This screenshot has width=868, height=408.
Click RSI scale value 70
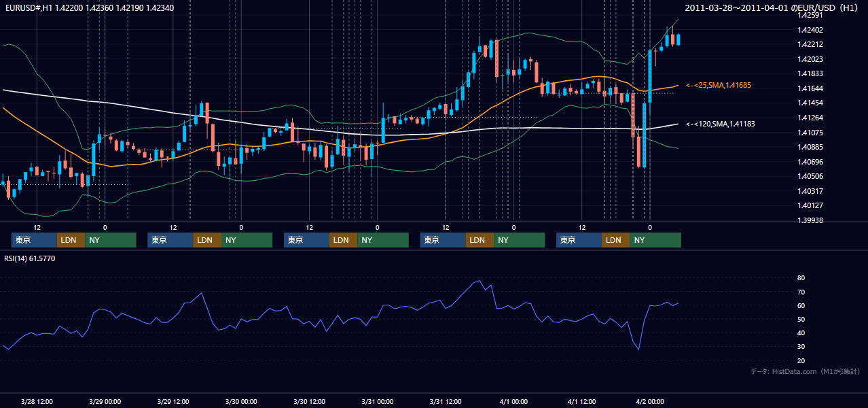[801, 292]
